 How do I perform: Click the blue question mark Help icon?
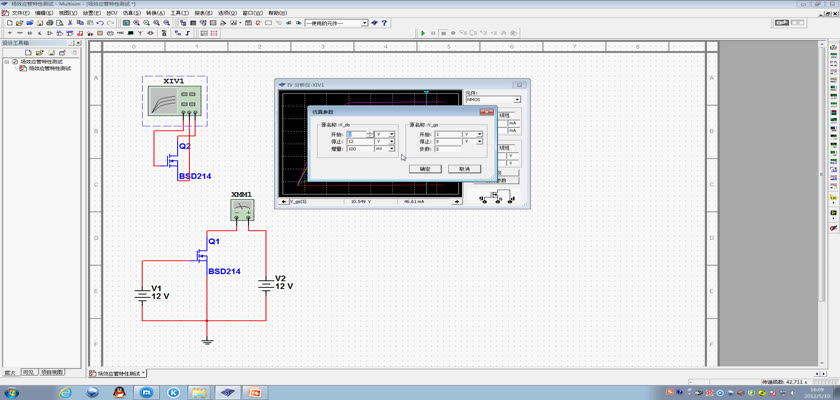coord(384,23)
